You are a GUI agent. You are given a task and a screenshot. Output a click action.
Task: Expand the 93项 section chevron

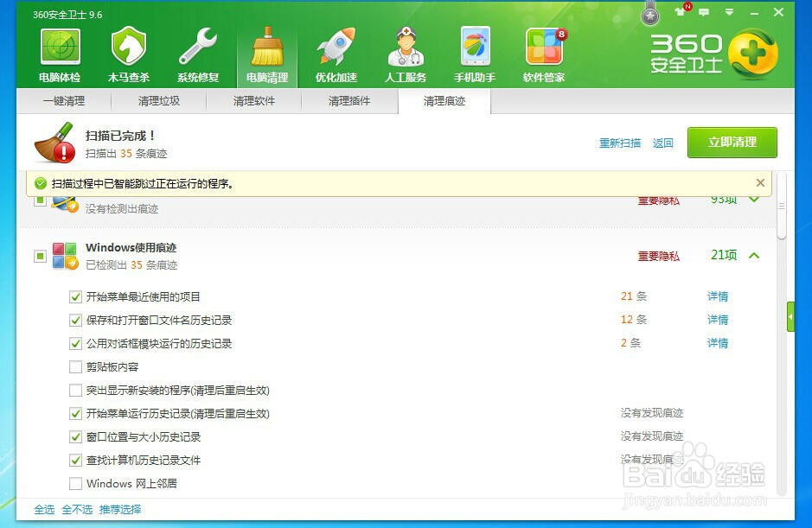click(754, 200)
